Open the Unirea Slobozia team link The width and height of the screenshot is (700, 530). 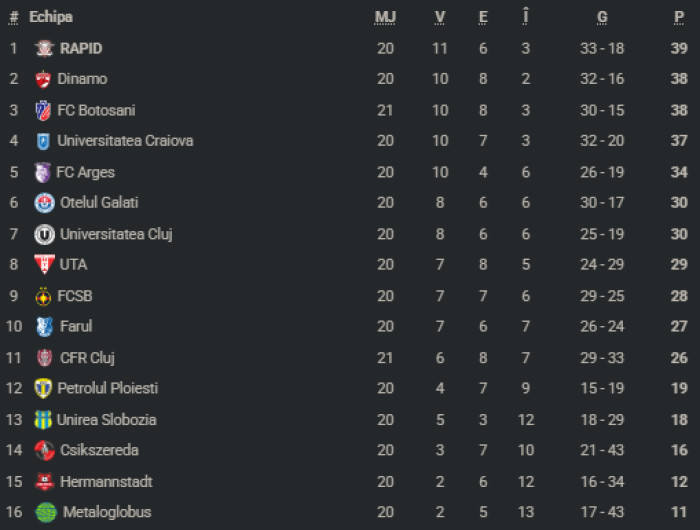[106, 419]
